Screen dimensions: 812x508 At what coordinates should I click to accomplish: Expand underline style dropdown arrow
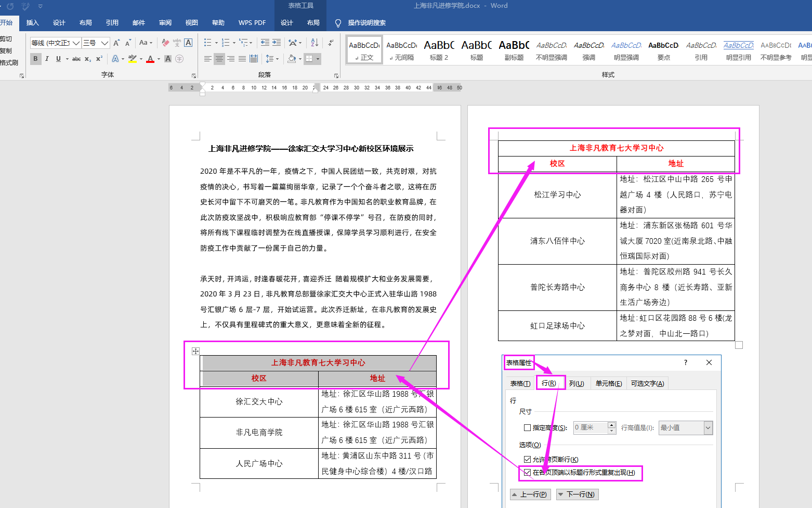67,59
